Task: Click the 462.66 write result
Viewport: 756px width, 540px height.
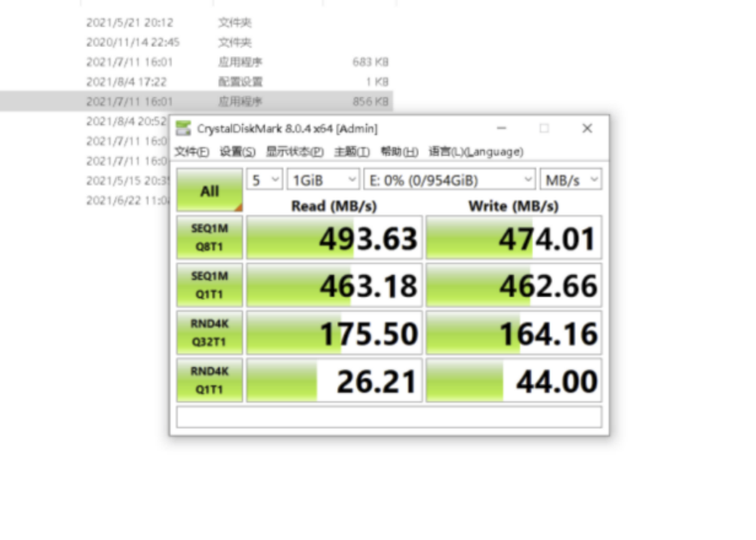Action: 514,286
